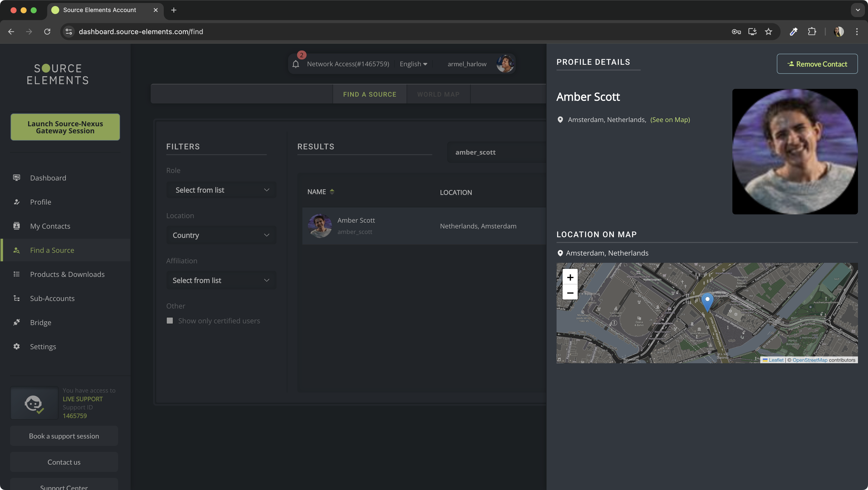Click the amber_scott search field

click(x=495, y=152)
